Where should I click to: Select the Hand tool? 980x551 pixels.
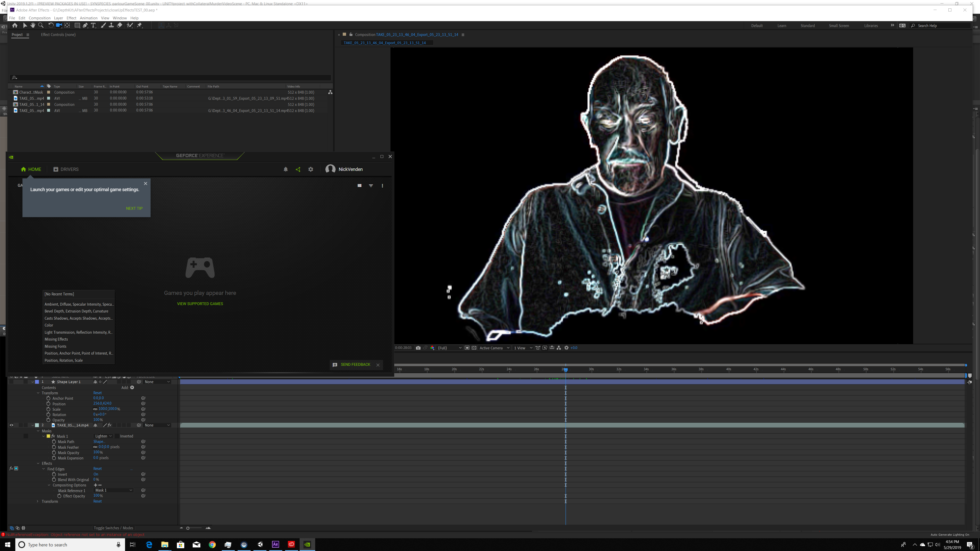[33, 26]
